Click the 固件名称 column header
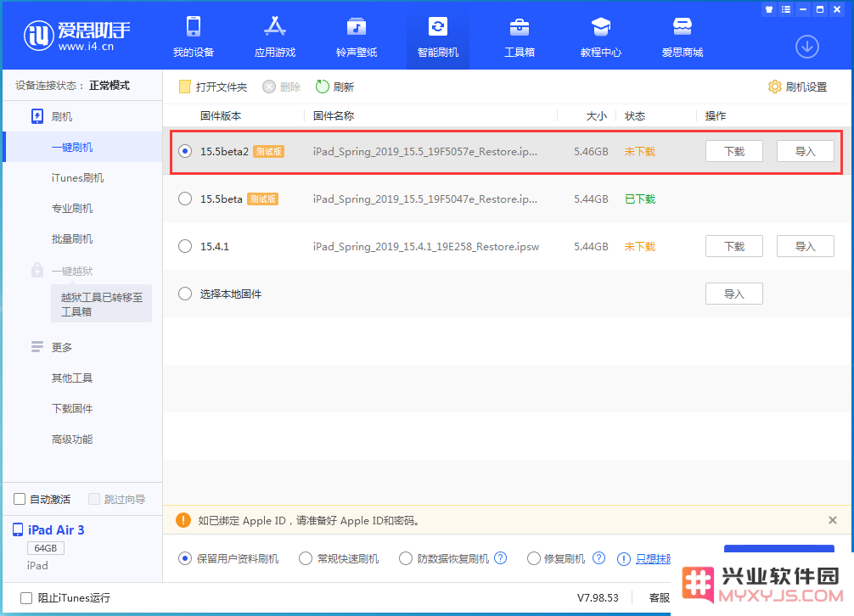The height and width of the screenshot is (616, 854). [x=334, y=115]
